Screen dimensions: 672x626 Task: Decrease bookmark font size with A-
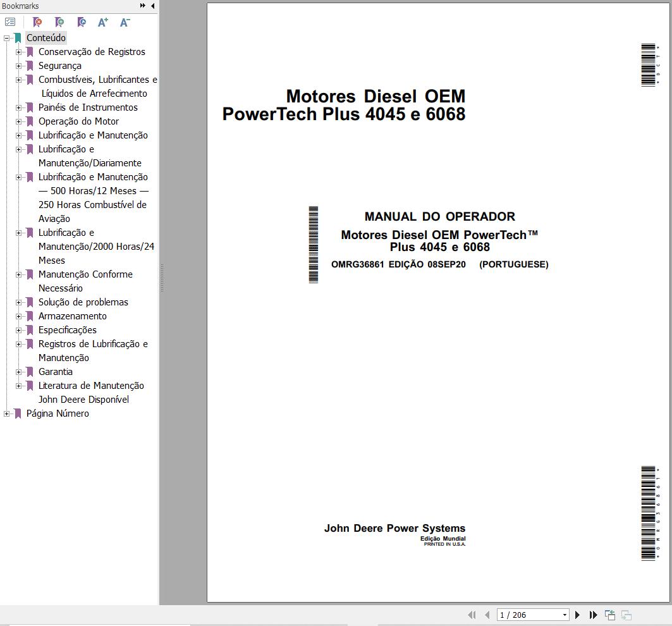click(125, 22)
